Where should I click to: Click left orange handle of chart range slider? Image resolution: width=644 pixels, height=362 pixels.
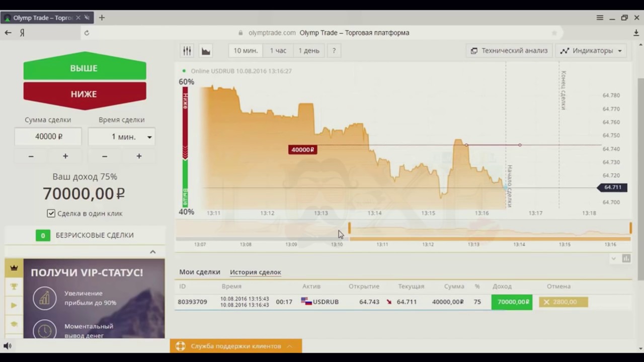pyautogui.click(x=349, y=229)
